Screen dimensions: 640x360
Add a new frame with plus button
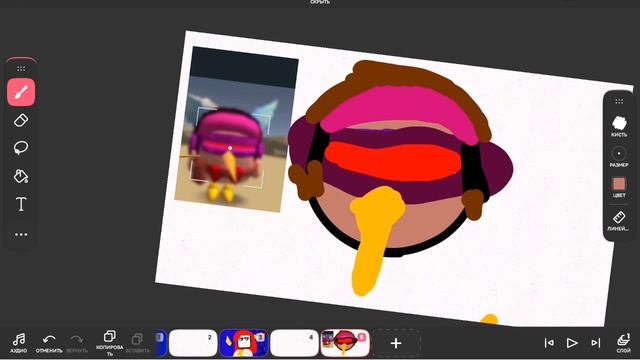coord(396,343)
